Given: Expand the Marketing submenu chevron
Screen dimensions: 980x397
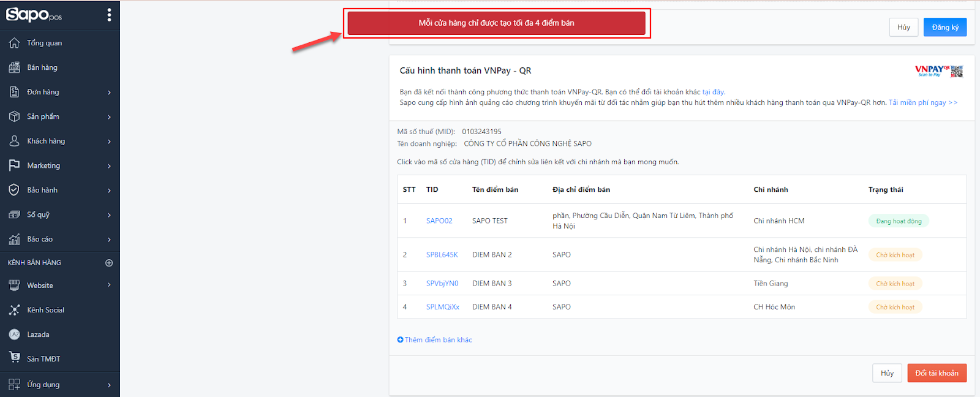Looking at the screenshot, I should 110,166.
